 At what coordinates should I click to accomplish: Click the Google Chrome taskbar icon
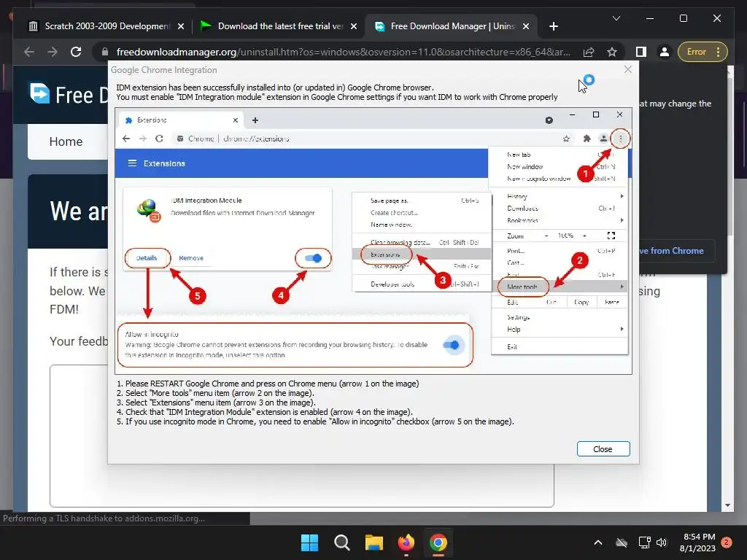pyautogui.click(x=438, y=542)
